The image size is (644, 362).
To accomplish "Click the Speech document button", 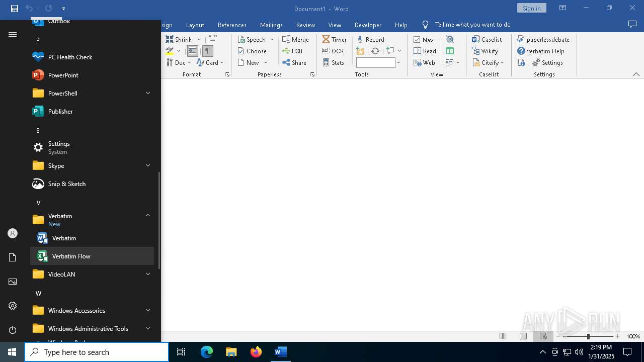I will point(252,39).
